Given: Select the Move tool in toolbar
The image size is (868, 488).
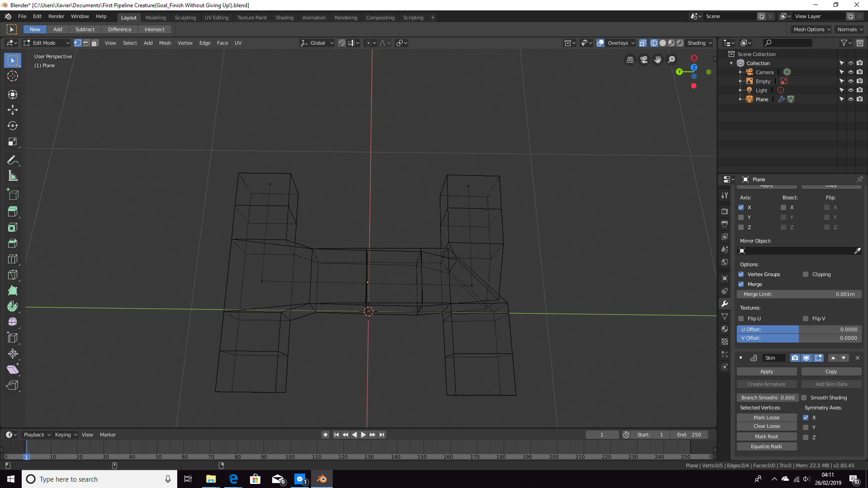Looking at the screenshot, I should tap(13, 110).
